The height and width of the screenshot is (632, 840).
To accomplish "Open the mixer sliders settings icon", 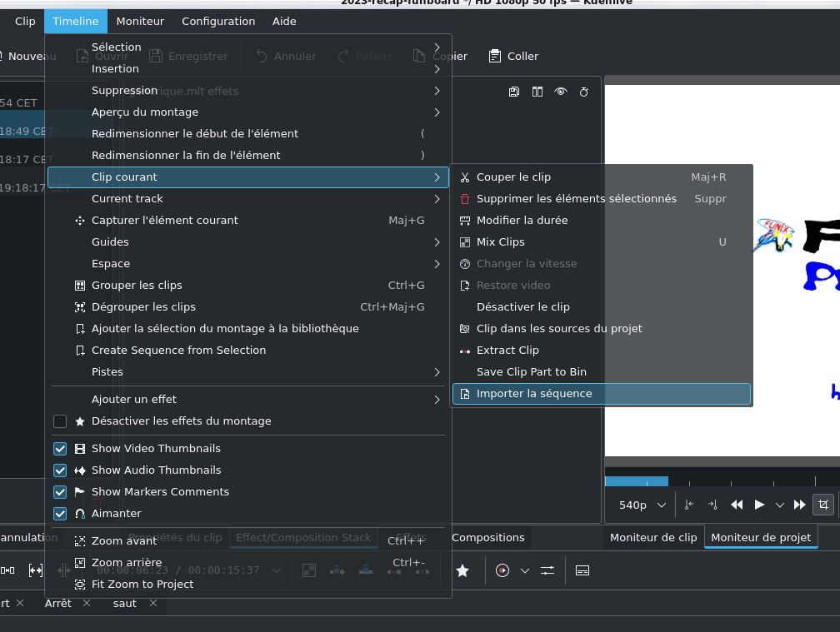I will [x=547, y=571].
